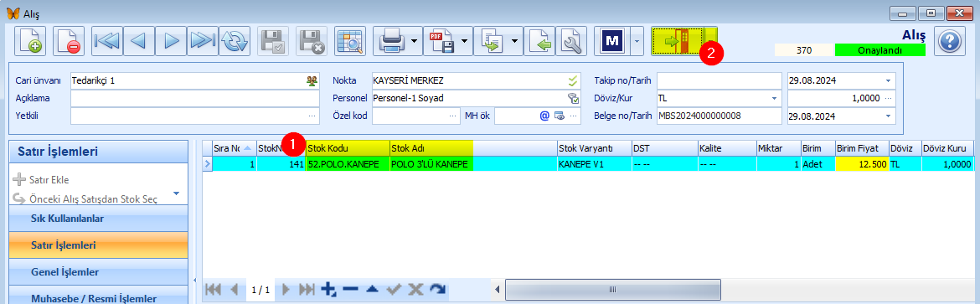Open the table search preview icon

click(x=349, y=42)
